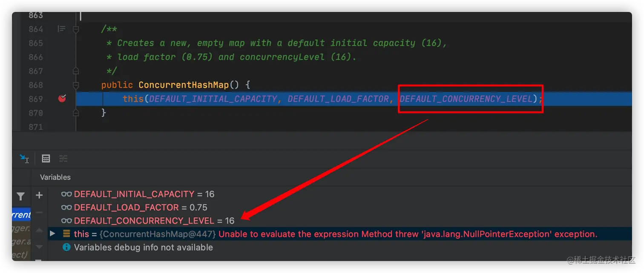Expand the 'this' variable node
This screenshot has width=644, height=273.
(x=52, y=233)
